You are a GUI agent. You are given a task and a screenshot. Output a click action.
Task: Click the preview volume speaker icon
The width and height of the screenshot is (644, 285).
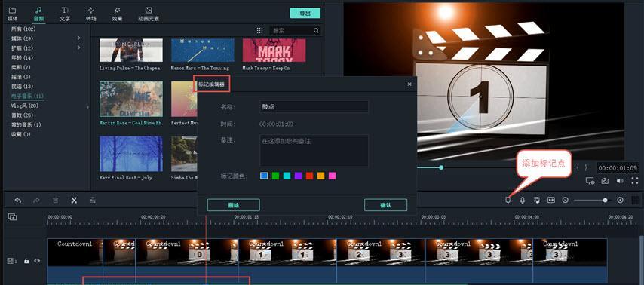click(x=620, y=181)
